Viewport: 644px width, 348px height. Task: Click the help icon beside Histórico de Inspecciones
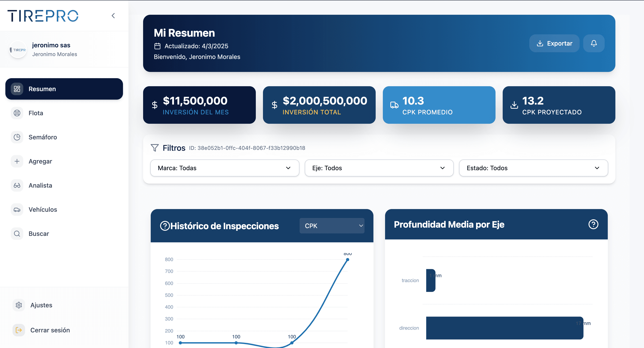tap(165, 226)
